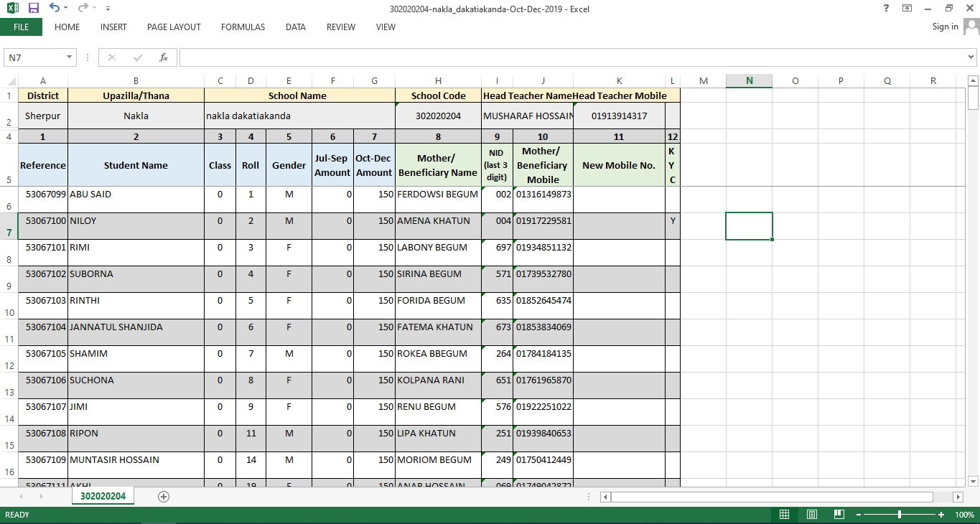Click the Insert Function fx icon
Viewport: 980px width, 524px height.
(164, 57)
